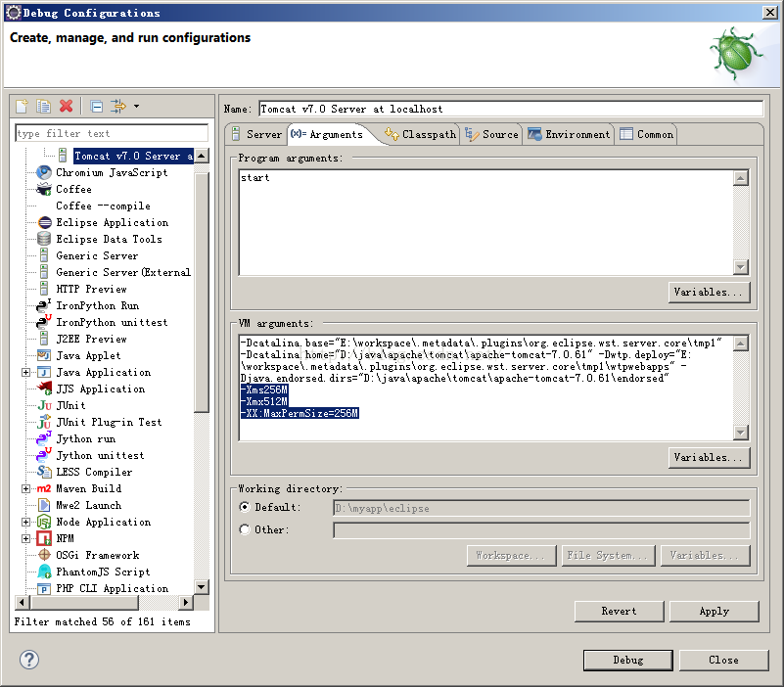
Task: Select Other working directory radio button
Action: [x=245, y=529]
